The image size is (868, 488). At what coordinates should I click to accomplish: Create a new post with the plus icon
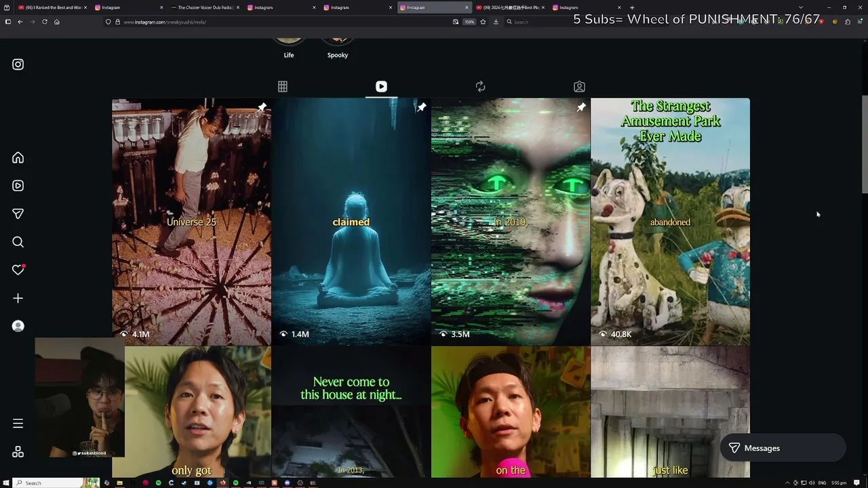18,298
